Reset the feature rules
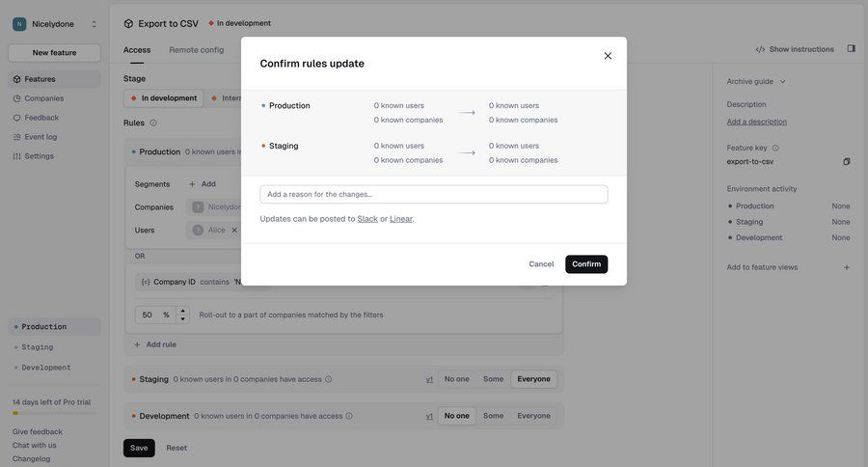Image resolution: width=868 pixels, height=467 pixels. tap(176, 448)
